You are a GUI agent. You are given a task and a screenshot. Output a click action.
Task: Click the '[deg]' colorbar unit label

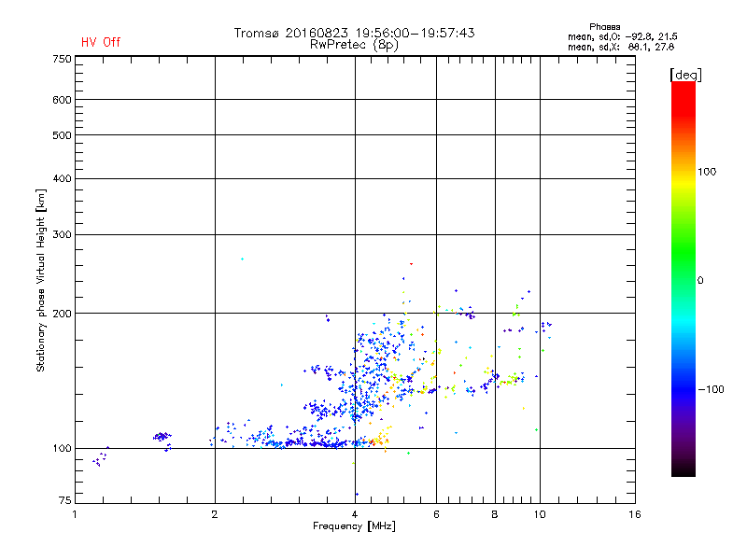pos(685,75)
